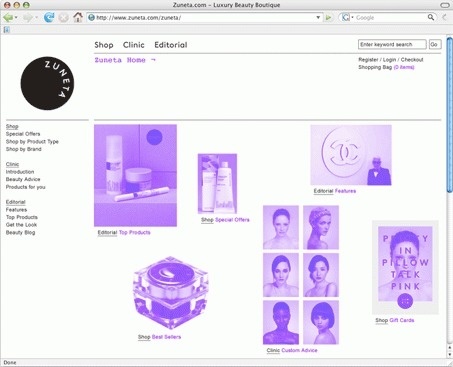
Task: Click the bookmark toolbar icon below navigation
Action: point(7,30)
